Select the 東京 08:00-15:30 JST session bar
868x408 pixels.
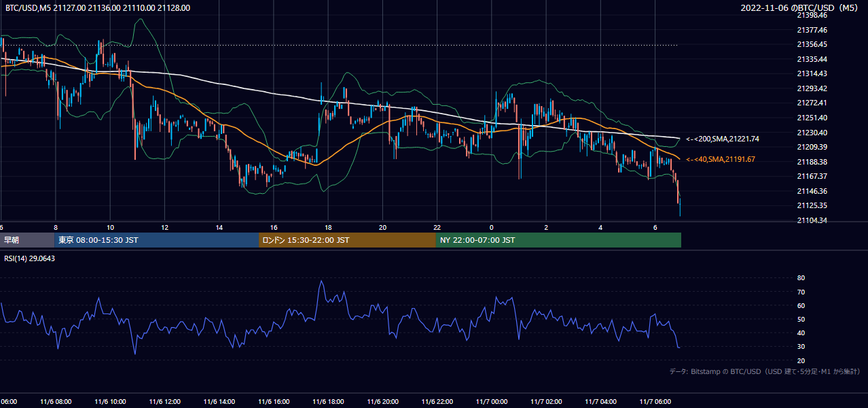(x=156, y=240)
